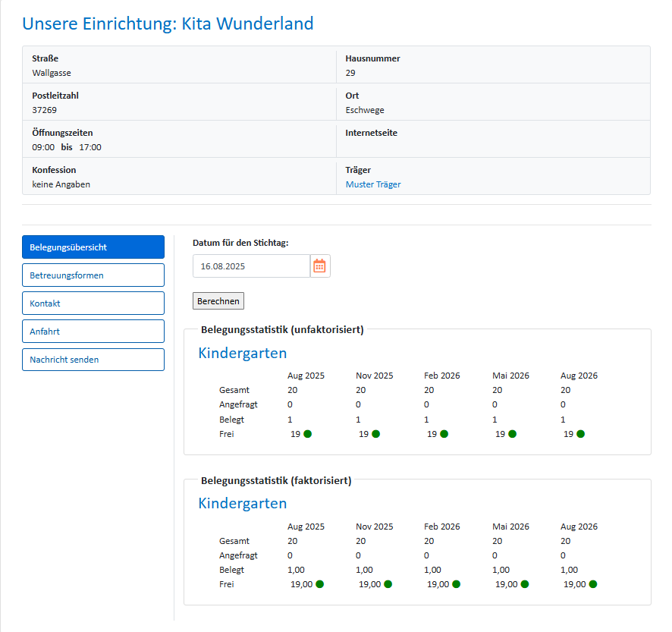
Task: Click green status dot for Aug 2025 unfaktorisiert
Action: pos(308,434)
